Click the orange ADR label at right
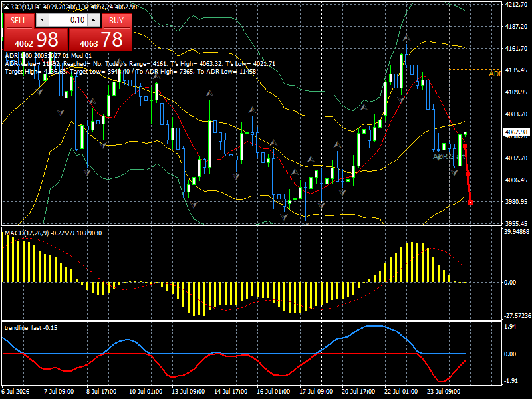The width and height of the screenshot is (532, 399). 495,74
